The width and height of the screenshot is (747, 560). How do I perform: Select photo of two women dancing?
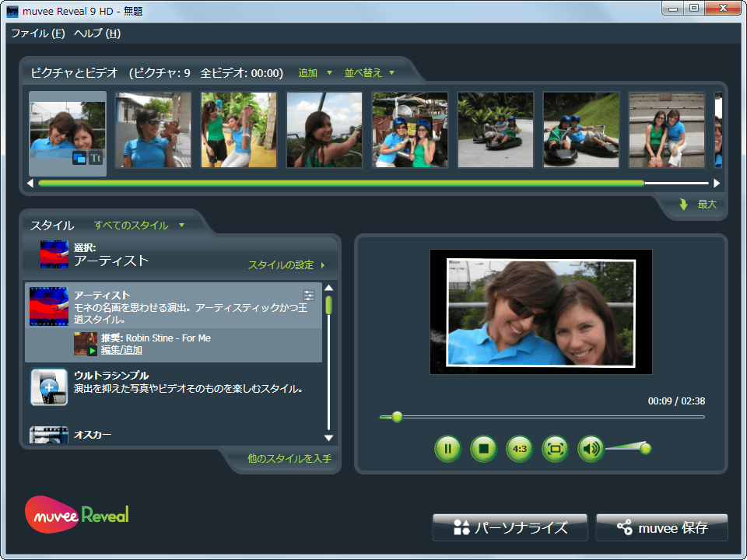click(239, 130)
